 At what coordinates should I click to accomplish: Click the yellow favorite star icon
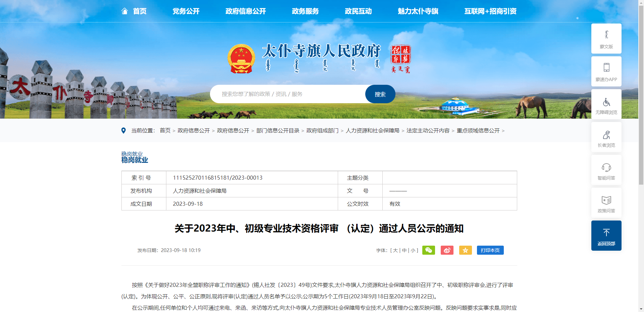(x=465, y=250)
